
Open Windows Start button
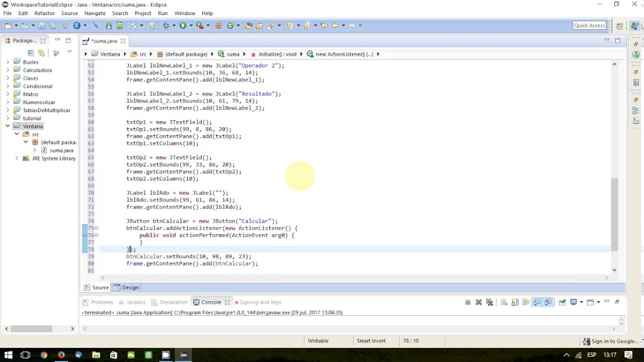tap(9, 355)
